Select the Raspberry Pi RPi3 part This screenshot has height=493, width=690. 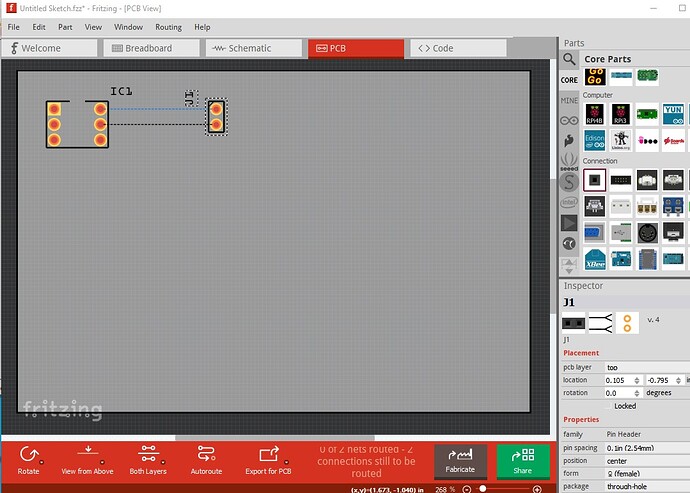coord(620,114)
